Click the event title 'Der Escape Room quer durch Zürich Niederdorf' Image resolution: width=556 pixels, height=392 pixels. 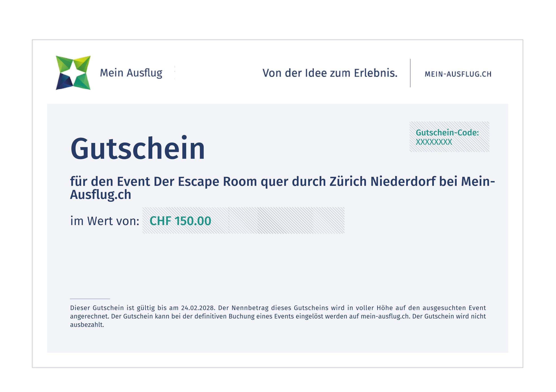click(x=294, y=182)
